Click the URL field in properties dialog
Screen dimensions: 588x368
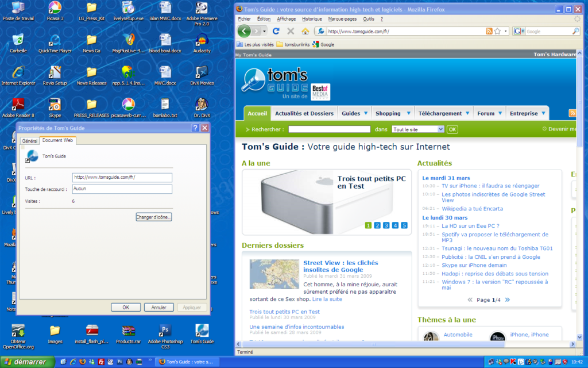[x=122, y=177]
